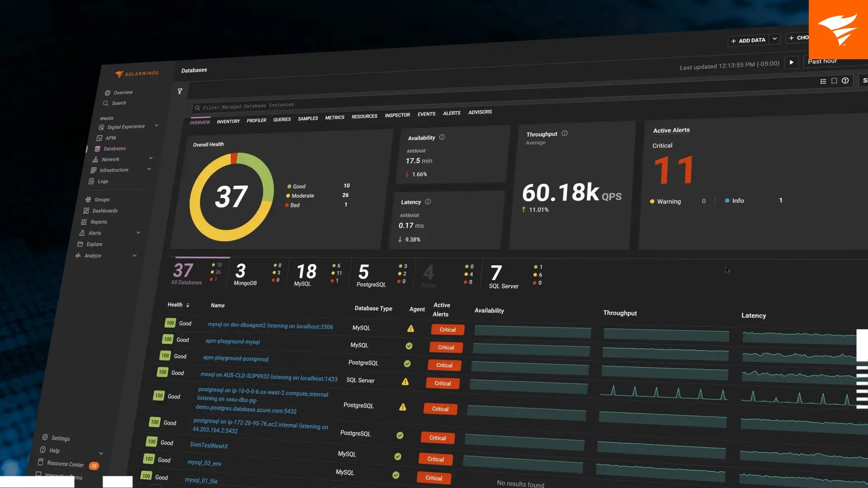The height and width of the screenshot is (488, 868).
Task: Open apm-playground-postgresql database link
Action: pyautogui.click(x=236, y=358)
